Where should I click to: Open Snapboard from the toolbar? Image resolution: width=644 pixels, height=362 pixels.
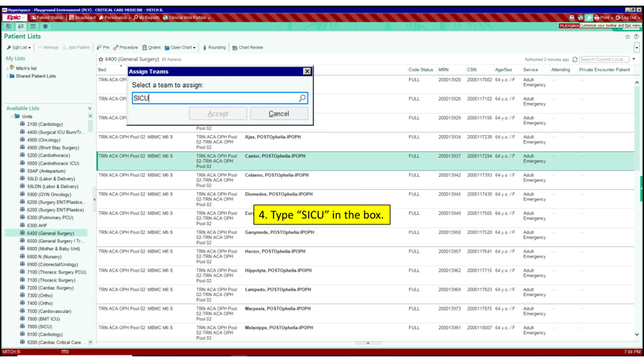(83, 18)
